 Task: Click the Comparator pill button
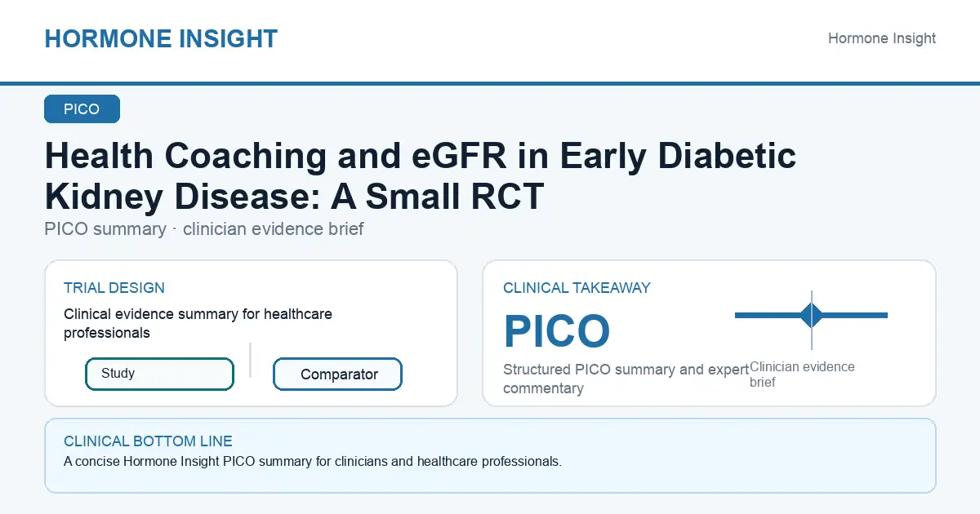click(x=337, y=374)
